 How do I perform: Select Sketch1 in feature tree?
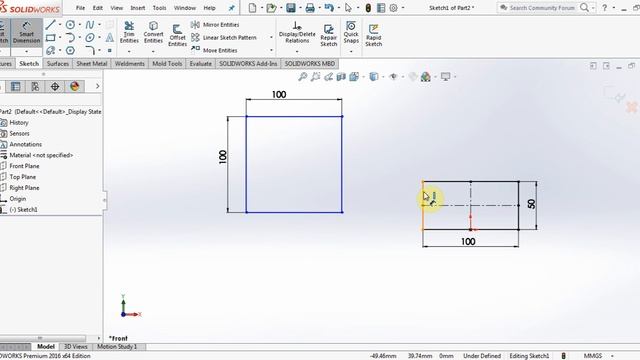pyautogui.click(x=23, y=209)
